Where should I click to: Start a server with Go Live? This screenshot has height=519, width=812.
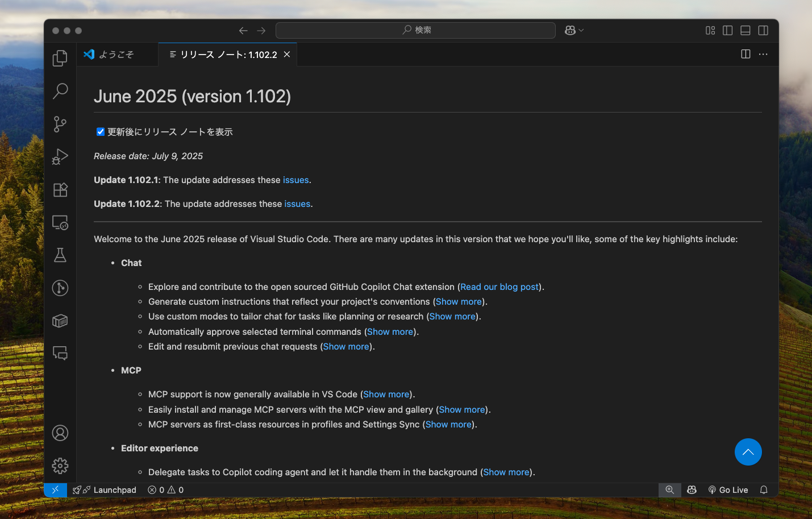click(x=728, y=489)
